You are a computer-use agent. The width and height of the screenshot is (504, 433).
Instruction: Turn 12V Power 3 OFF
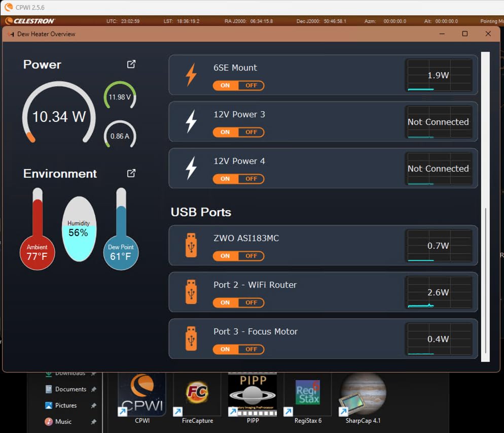251,132
